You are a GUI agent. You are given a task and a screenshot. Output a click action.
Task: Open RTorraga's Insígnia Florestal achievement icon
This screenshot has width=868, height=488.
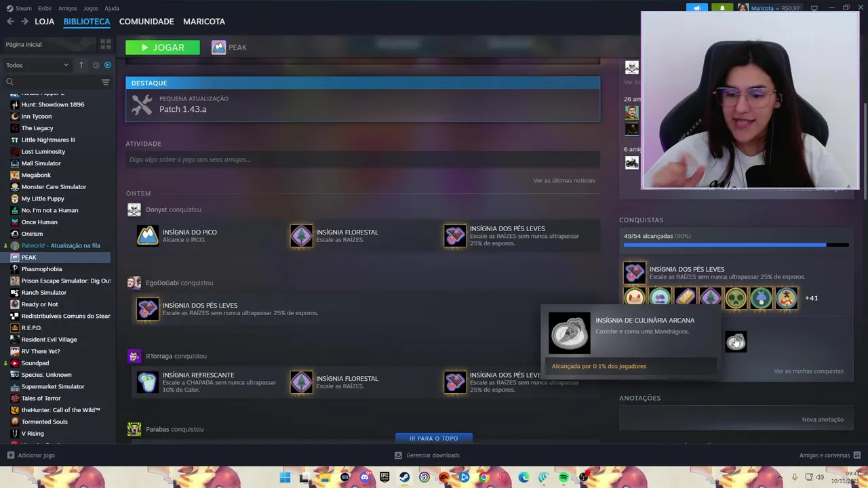(x=302, y=382)
